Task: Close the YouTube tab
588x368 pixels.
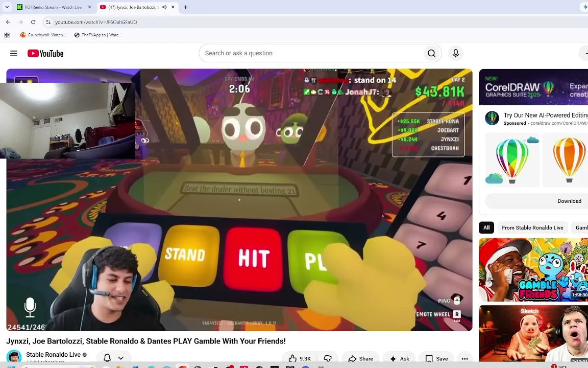Action: coord(173,7)
